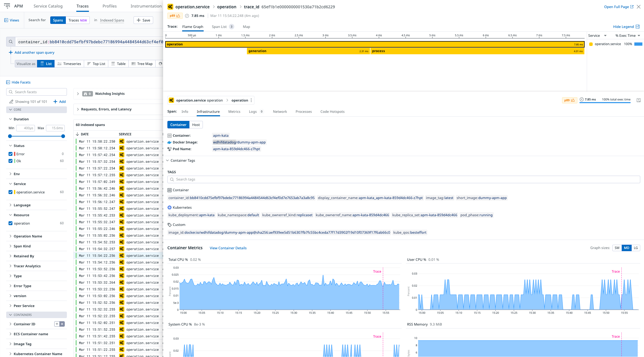Click the Kubernetes icon in Container Tags
The height and width of the screenshot is (357, 644).
click(x=169, y=207)
